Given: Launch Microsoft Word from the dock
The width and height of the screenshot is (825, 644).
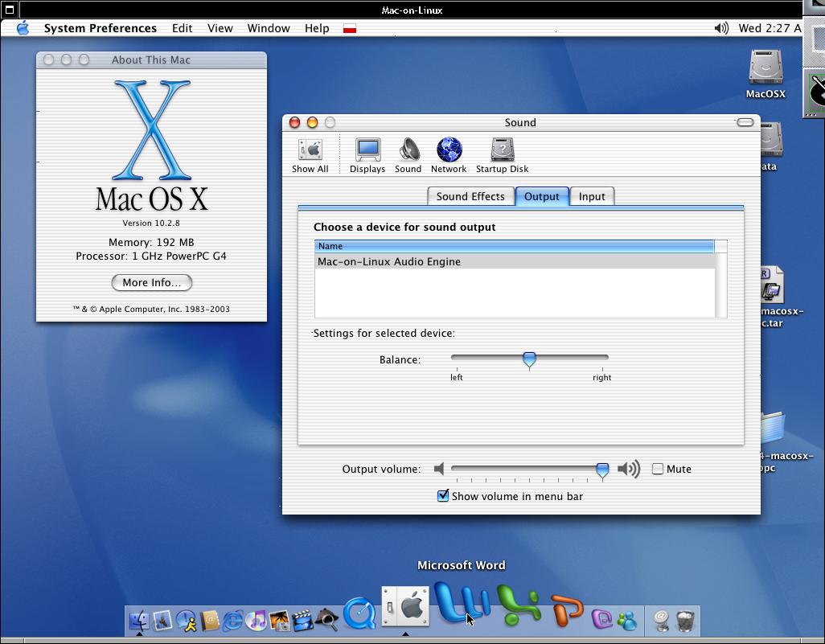Looking at the screenshot, I should pos(462,603).
